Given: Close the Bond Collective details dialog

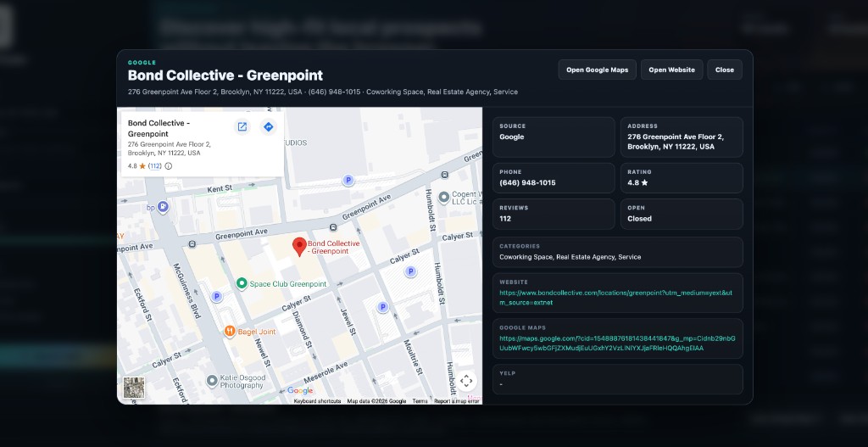Looking at the screenshot, I should [x=725, y=70].
